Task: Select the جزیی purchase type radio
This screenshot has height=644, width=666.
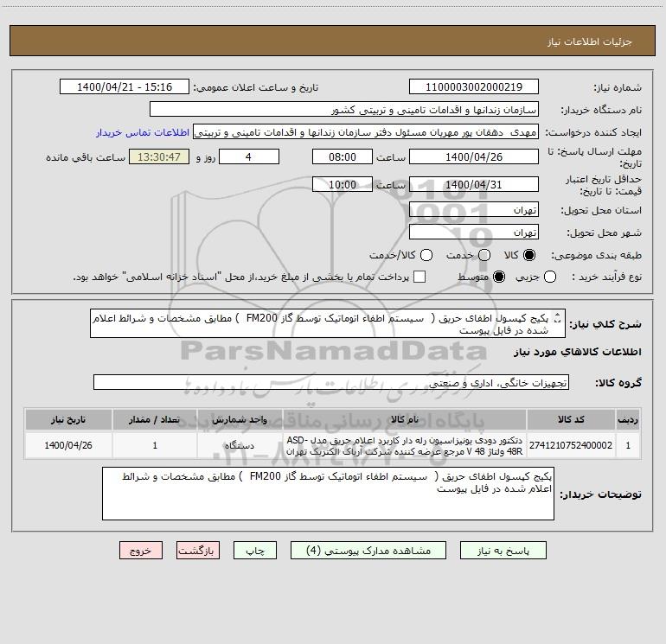Action: click(x=550, y=277)
